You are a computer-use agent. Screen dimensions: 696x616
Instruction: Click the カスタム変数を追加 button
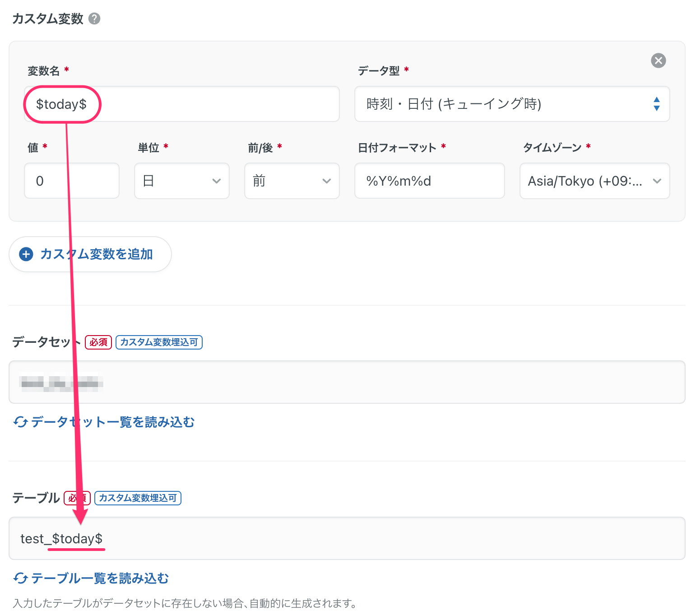tap(90, 254)
